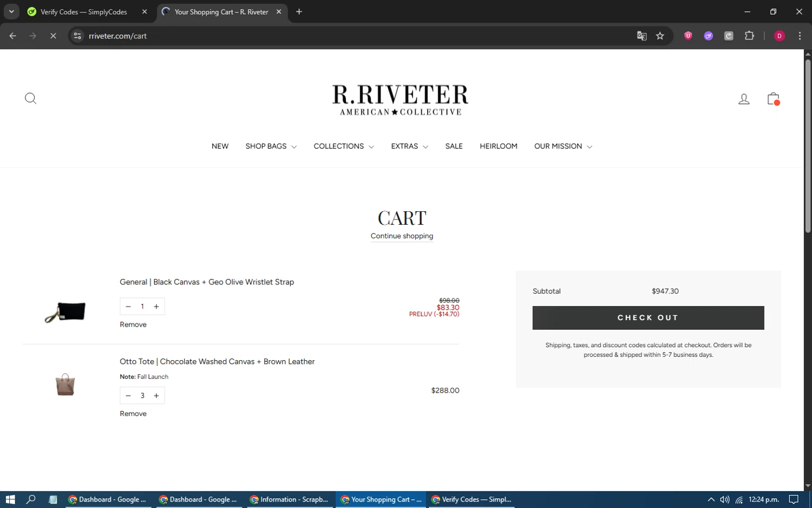Image resolution: width=812 pixels, height=508 pixels.
Task: Click the Google Translate icon in address bar
Action: point(641,36)
